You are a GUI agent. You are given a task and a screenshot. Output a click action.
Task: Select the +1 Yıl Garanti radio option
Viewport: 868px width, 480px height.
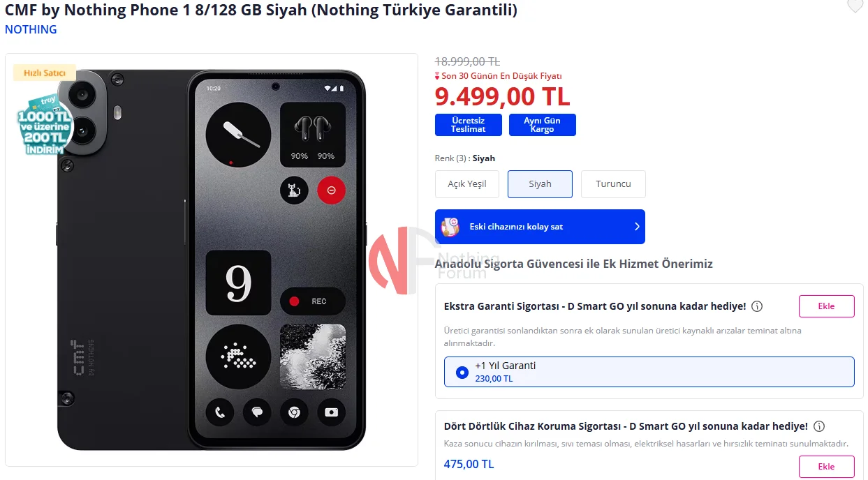pos(462,373)
